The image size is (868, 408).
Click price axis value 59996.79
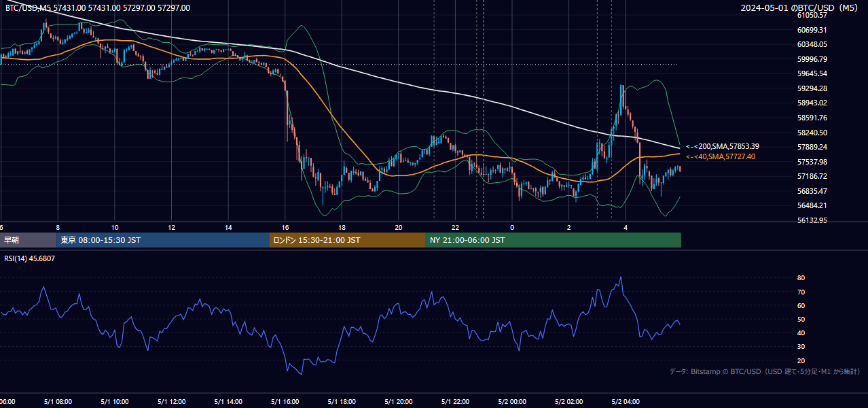tap(812, 59)
